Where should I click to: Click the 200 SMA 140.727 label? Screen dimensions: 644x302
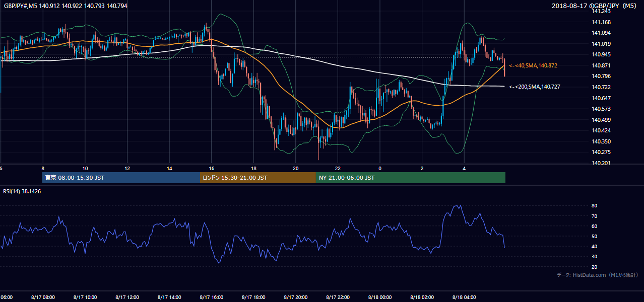point(535,87)
